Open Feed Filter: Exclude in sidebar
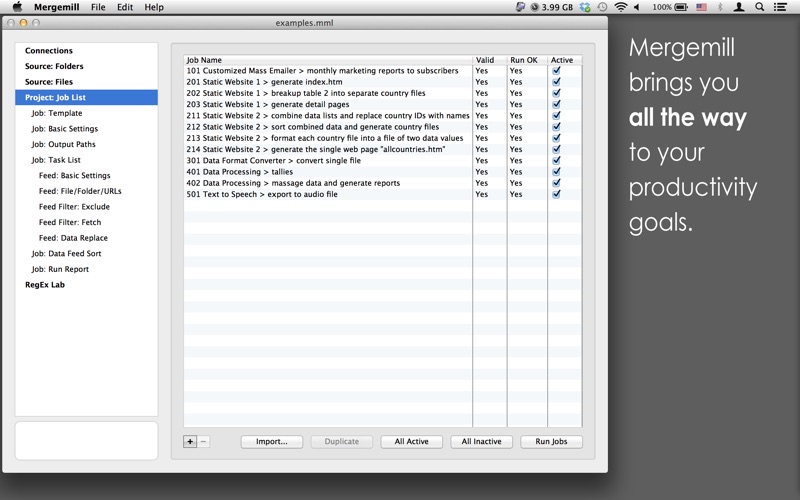The height and width of the screenshot is (500, 800). click(x=86, y=207)
